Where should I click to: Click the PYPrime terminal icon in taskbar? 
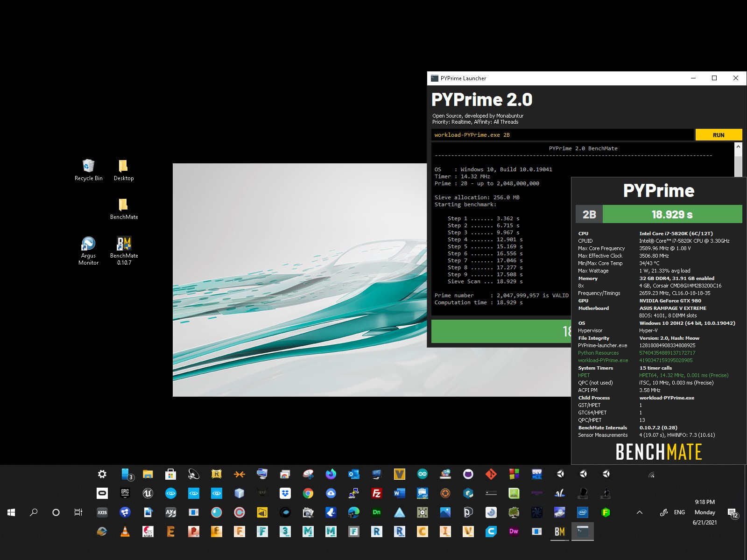[x=583, y=532]
